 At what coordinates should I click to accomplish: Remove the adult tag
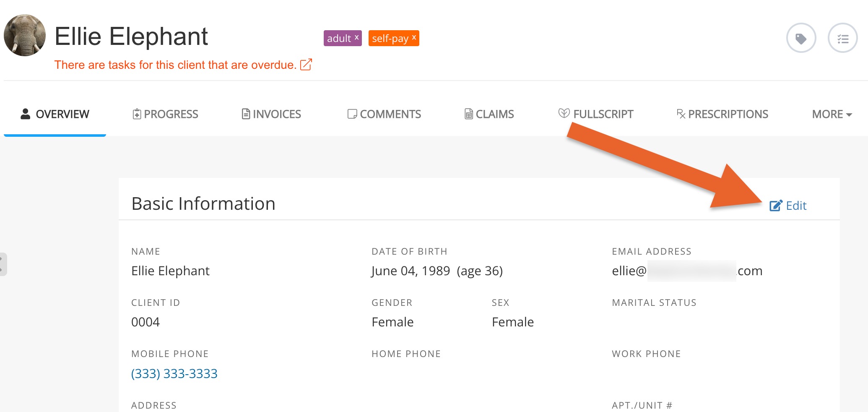coord(357,37)
